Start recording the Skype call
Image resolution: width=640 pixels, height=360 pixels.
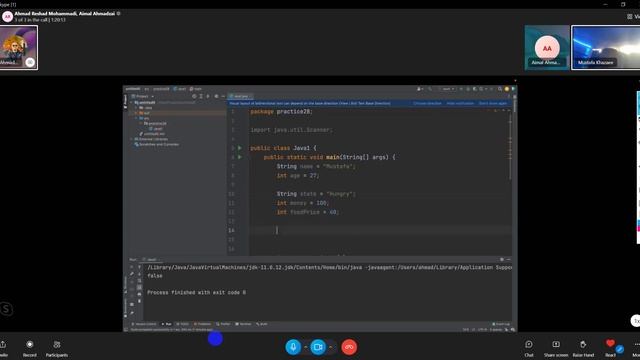pos(29,348)
